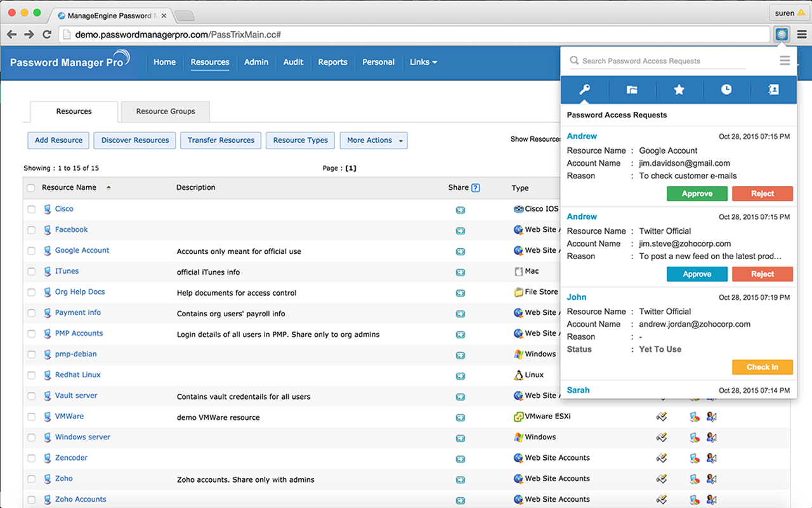Click the Share help question icon
The width and height of the screenshot is (812, 508).
[476, 187]
